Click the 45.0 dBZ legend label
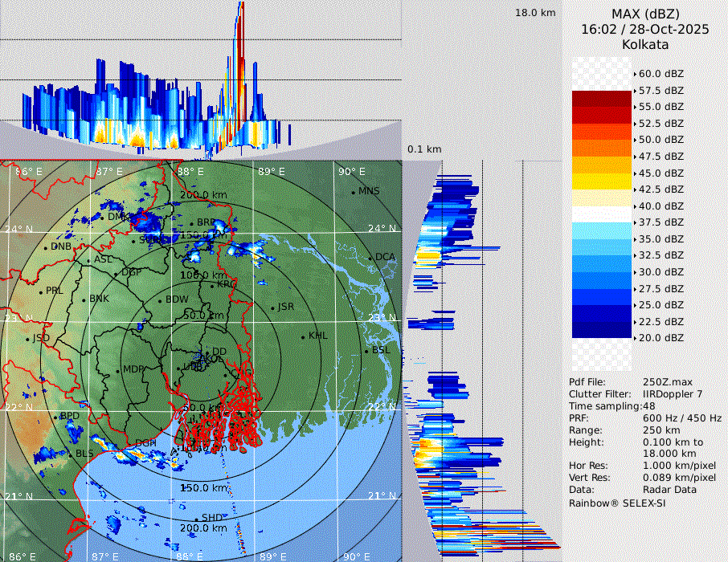The height and width of the screenshot is (562, 728). pos(661,173)
